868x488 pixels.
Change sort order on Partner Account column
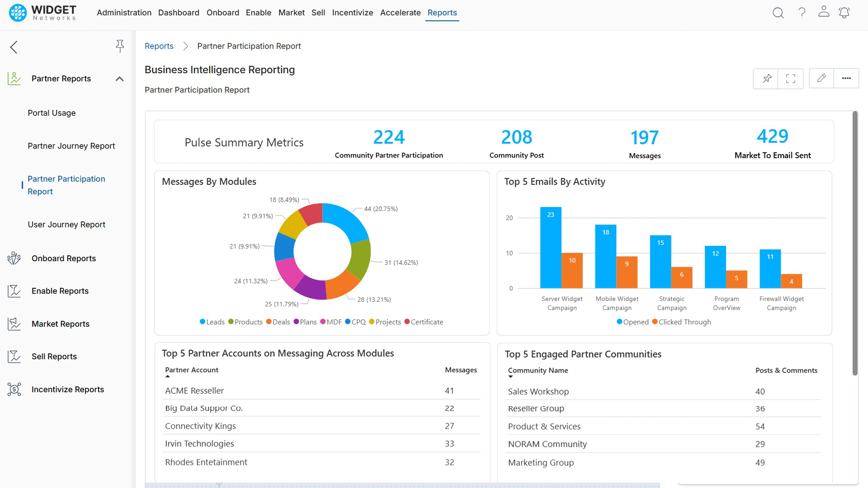pos(191,370)
